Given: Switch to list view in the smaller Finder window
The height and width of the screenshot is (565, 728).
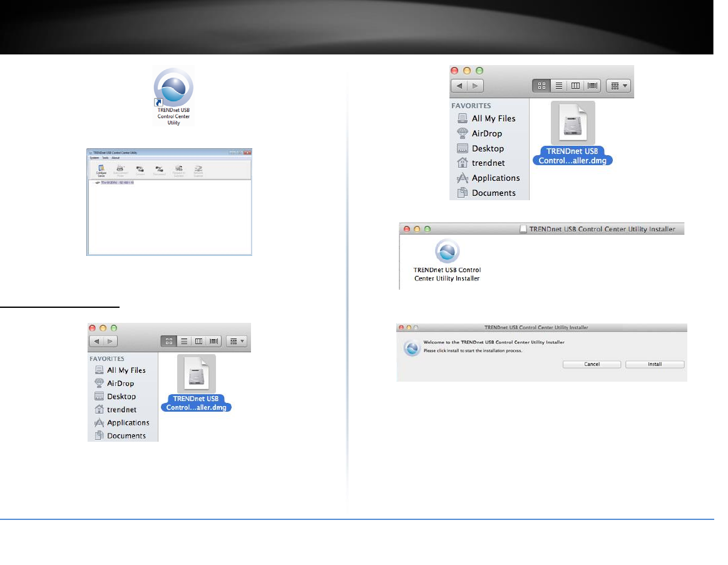Looking at the screenshot, I should coord(184,341).
